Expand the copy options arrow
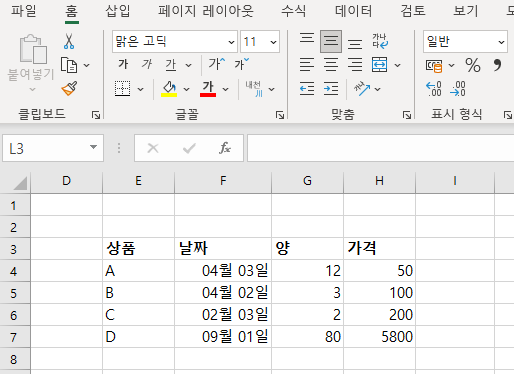 pos(86,65)
